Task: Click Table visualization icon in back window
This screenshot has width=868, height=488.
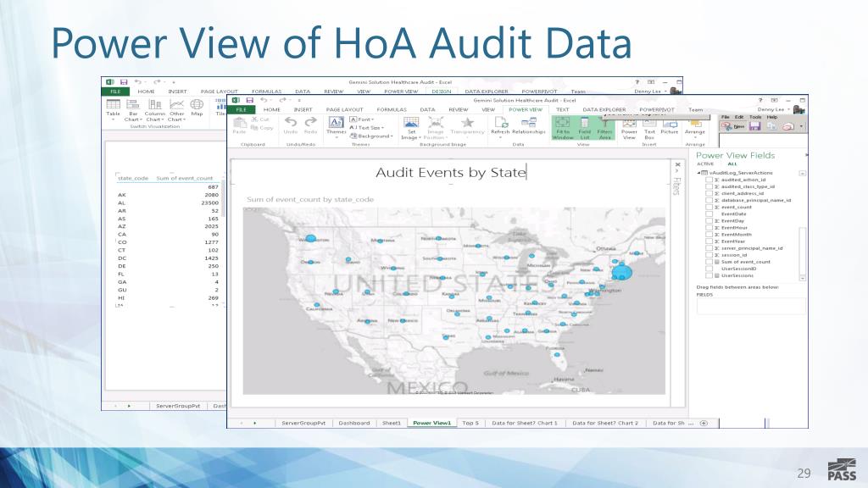Action: pos(113,104)
